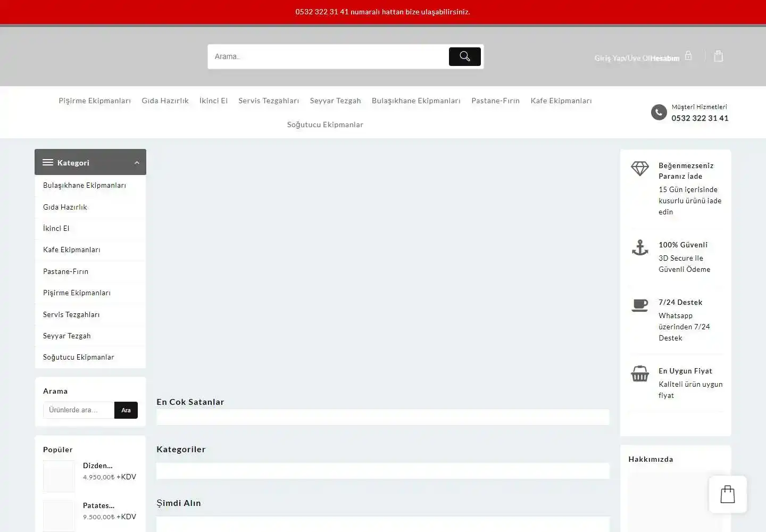Image resolution: width=766 pixels, height=532 pixels.
Task: Select Seyyar Tezgah in sidebar categories
Action: coord(66,336)
